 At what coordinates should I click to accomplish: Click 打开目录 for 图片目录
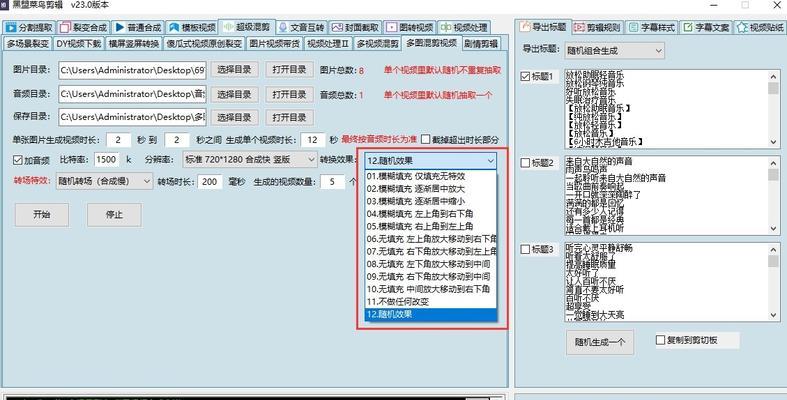coord(290,70)
